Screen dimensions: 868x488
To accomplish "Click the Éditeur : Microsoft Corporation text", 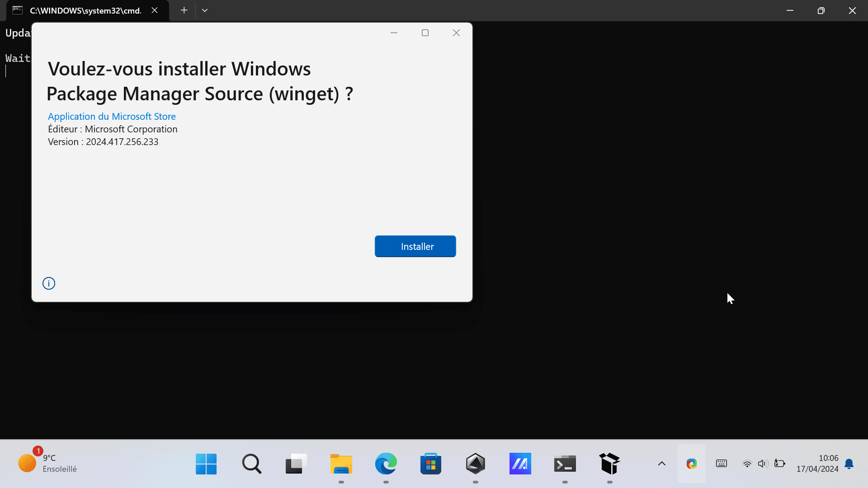I will point(113,129).
